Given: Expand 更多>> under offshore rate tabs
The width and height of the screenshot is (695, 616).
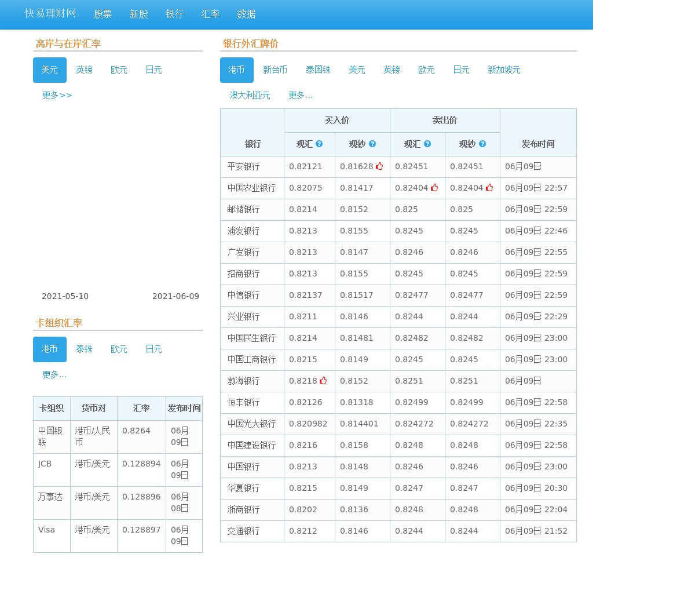Looking at the screenshot, I should [57, 95].
